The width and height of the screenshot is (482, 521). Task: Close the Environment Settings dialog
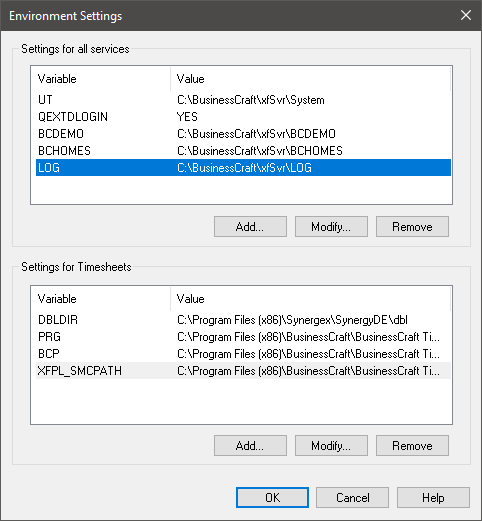(x=466, y=15)
